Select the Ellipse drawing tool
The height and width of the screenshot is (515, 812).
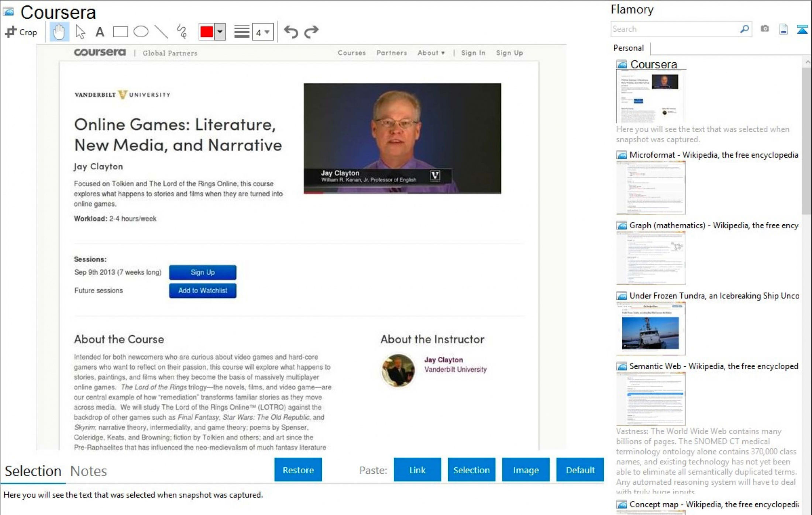[141, 32]
